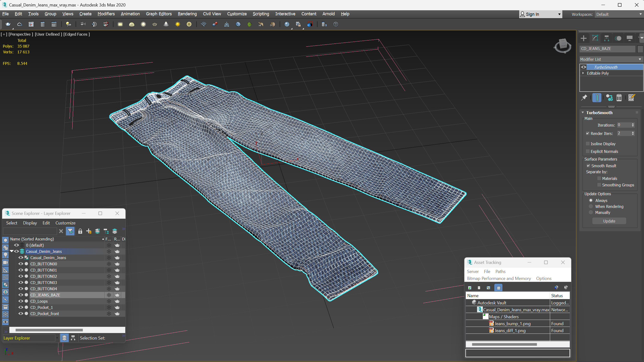The width and height of the screenshot is (644, 362).
Task: Open the toolbar help question mark
Action: [336, 24]
